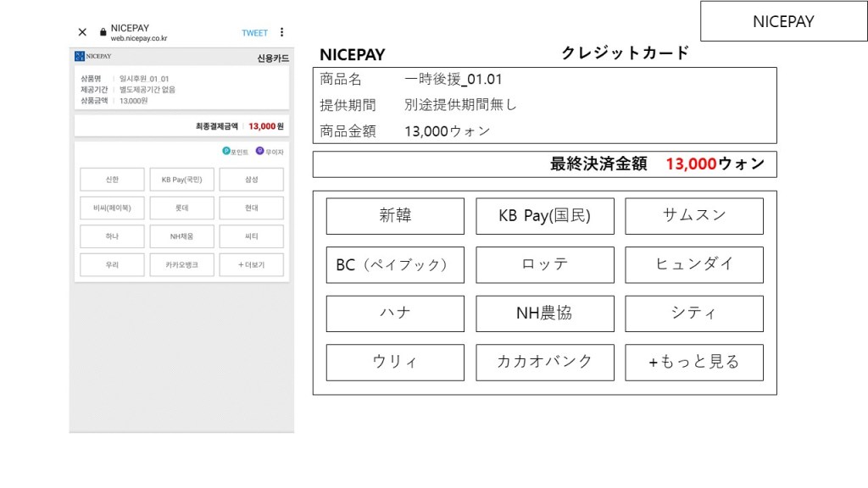The image size is (868, 488).
Task: Select the 카카오뱅크 card button
Action: (181, 264)
